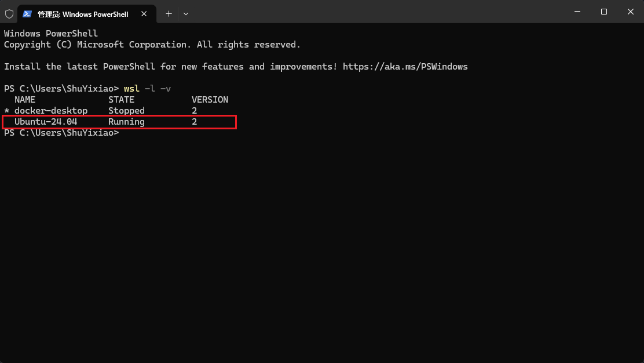
Task: Click the Stopped state text
Action: [x=126, y=111]
